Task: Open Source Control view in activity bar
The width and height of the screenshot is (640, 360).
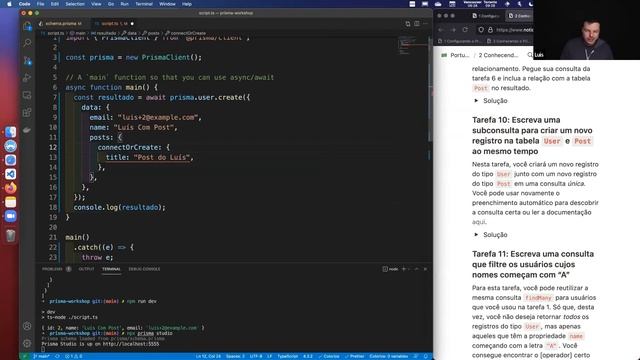Action: [x=27, y=61]
